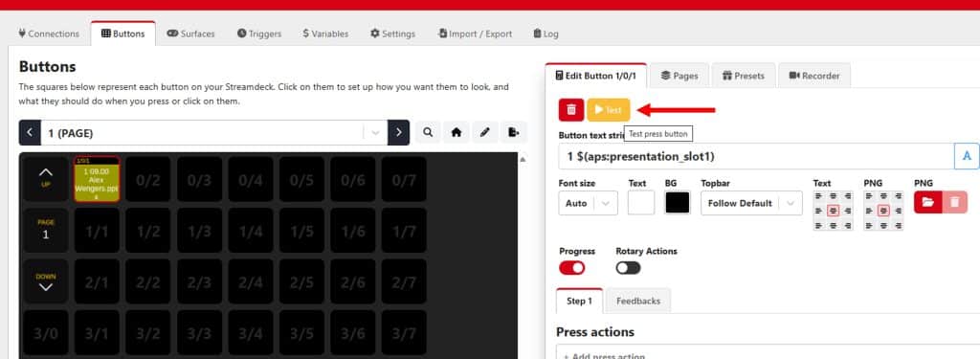The image size is (980, 359).
Task: Select grid button 0/7
Action: (x=404, y=179)
